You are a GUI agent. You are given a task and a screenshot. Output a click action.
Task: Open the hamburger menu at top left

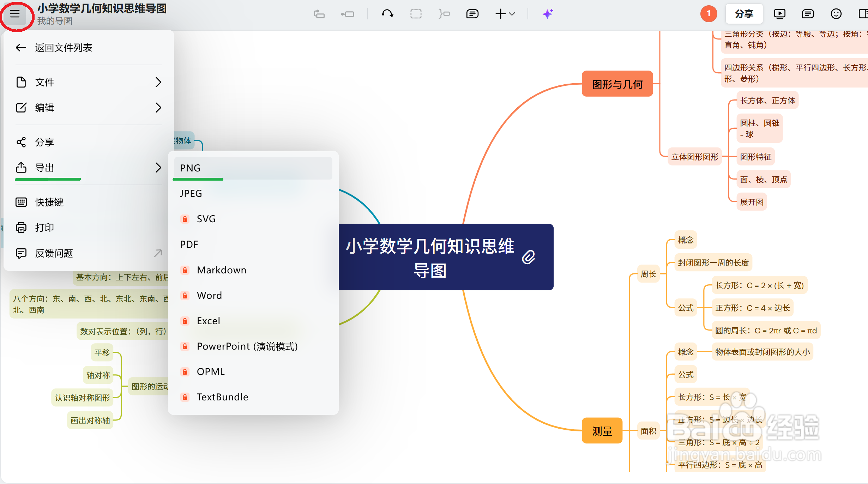click(x=15, y=14)
